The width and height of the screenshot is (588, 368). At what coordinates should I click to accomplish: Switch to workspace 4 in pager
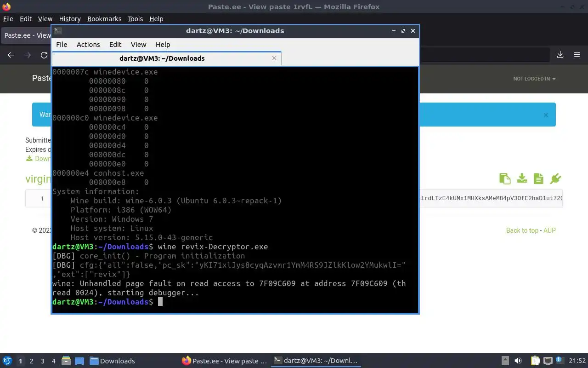click(53, 361)
